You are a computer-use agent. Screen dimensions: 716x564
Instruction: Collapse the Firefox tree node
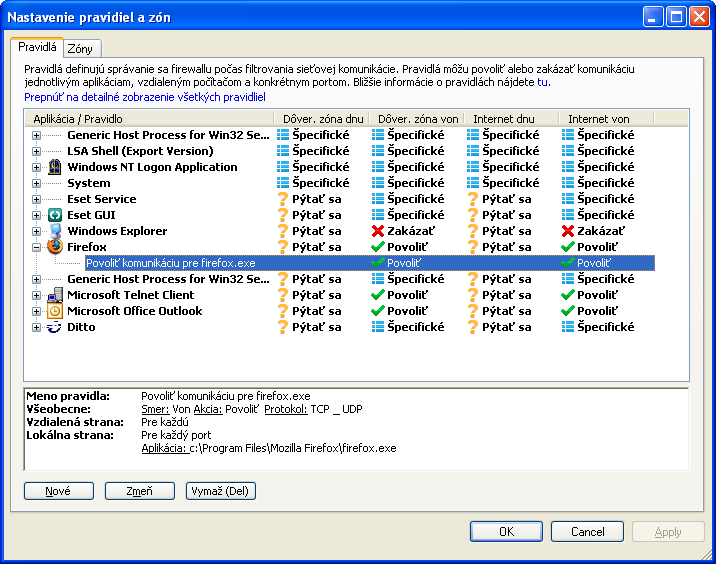click(x=37, y=248)
